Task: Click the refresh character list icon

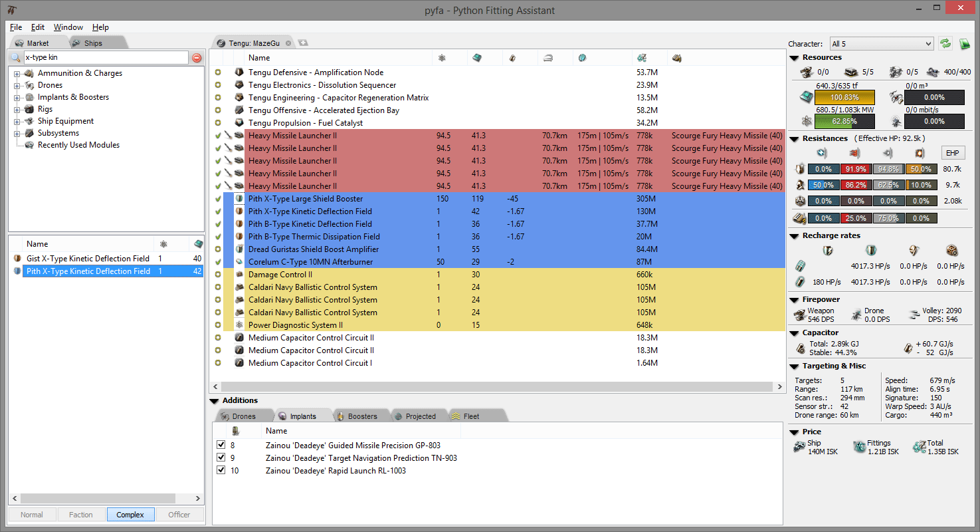Action: click(945, 44)
